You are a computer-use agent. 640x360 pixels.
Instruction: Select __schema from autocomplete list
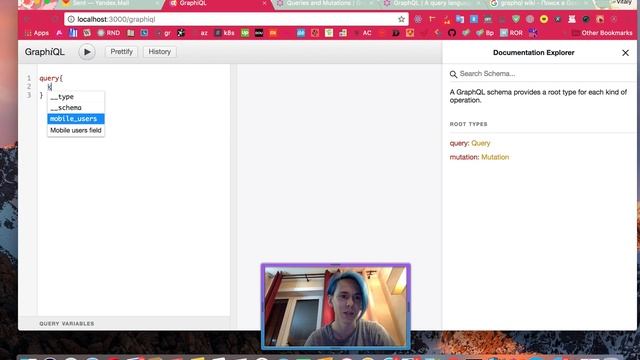[76, 108]
